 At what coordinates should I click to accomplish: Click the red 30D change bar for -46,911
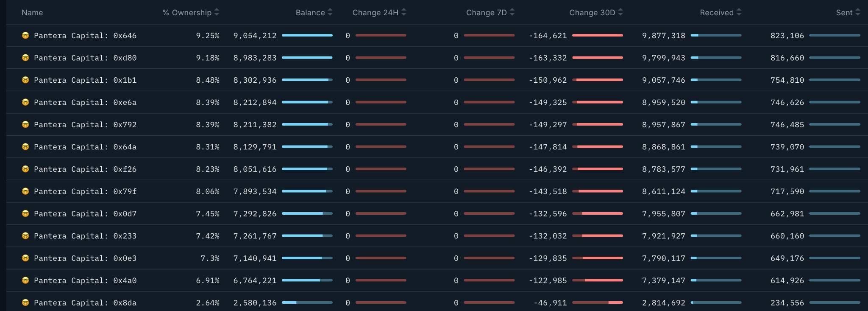598,303
